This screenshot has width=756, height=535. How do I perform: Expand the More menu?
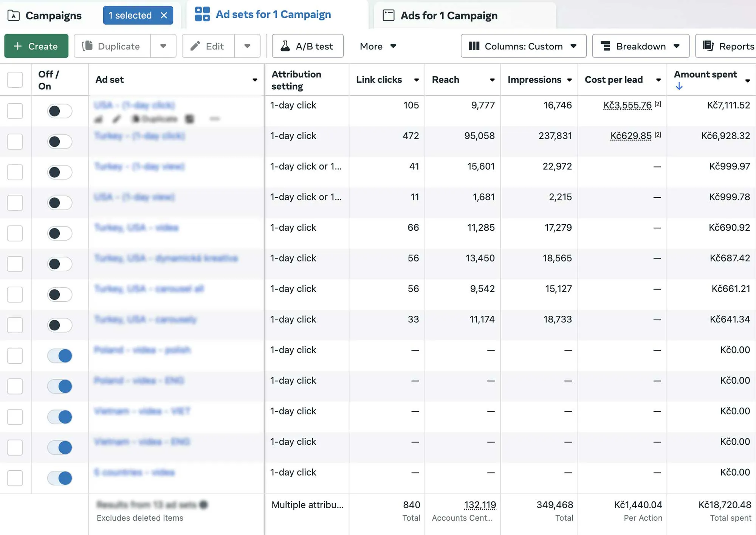coord(378,46)
